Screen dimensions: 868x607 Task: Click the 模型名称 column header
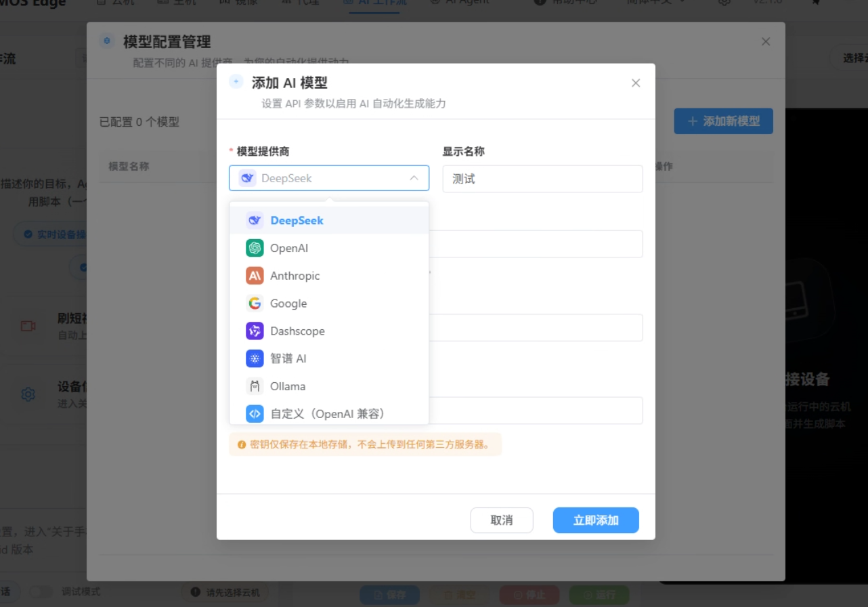pyautogui.click(x=129, y=166)
